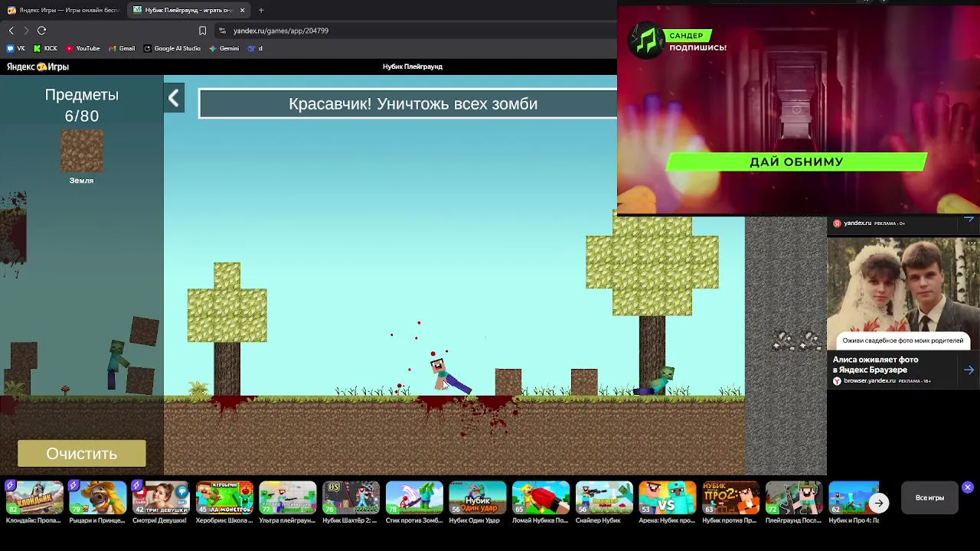Open the Google AI Studio bookmark
Image resolution: width=980 pixels, height=551 pixels.
[x=172, y=48]
